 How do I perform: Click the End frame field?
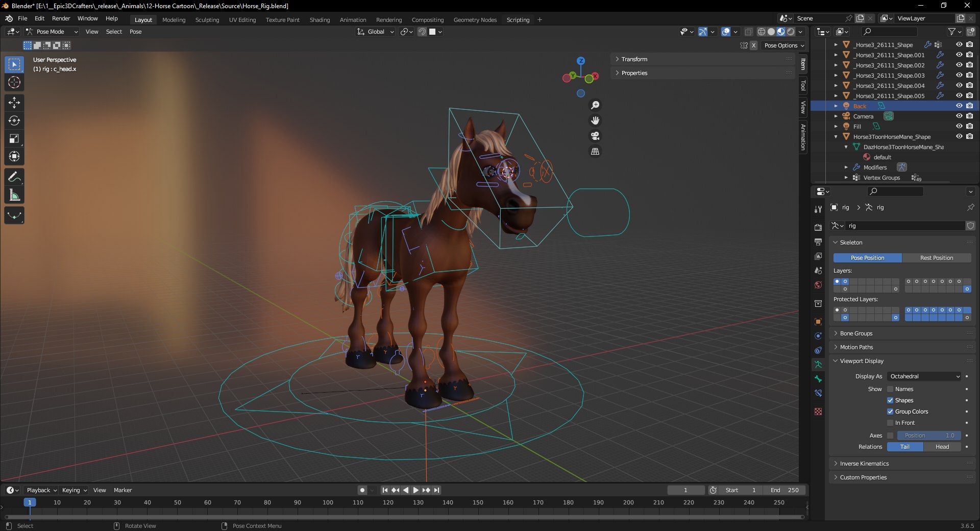click(x=785, y=490)
